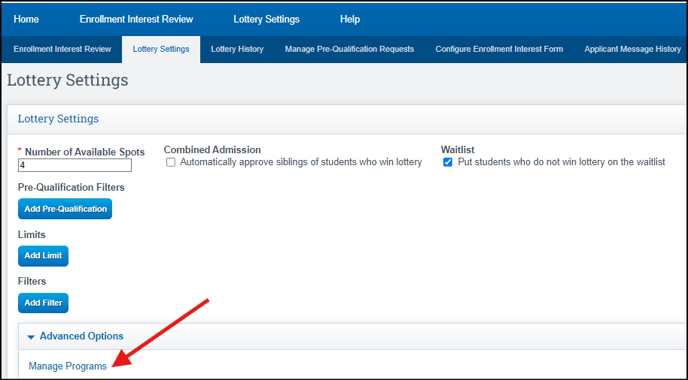This screenshot has height=380, width=688.
Task: Enable automatically approve siblings checkbox
Action: (x=171, y=162)
